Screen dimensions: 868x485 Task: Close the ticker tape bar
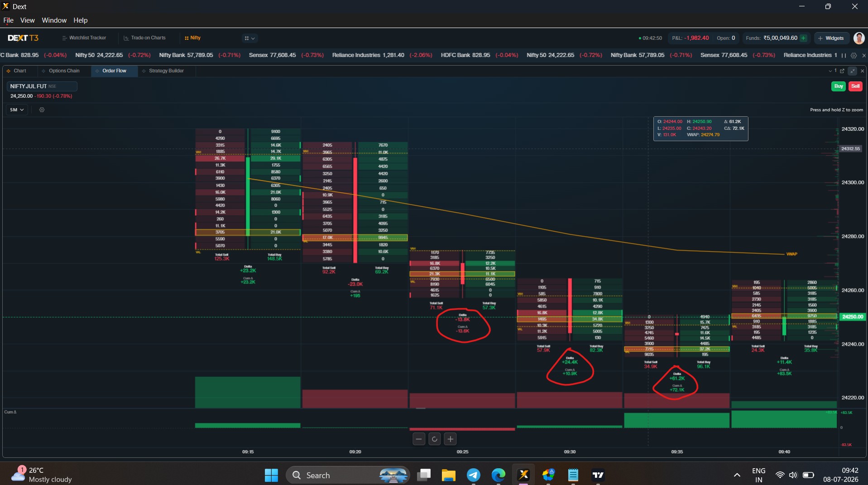[x=863, y=55]
